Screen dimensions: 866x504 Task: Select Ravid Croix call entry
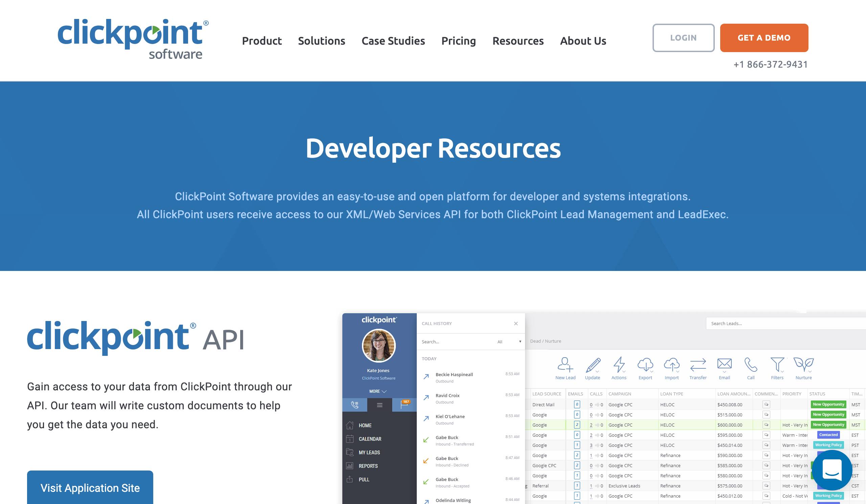click(x=471, y=398)
